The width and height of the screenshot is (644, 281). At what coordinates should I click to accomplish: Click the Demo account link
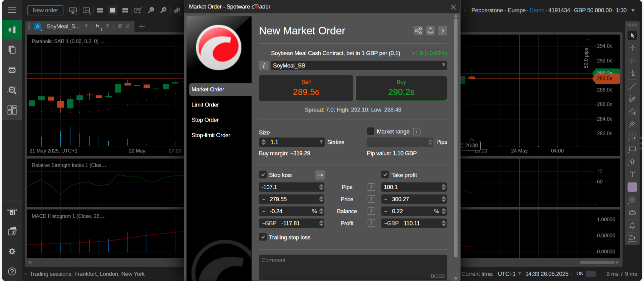(537, 10)
